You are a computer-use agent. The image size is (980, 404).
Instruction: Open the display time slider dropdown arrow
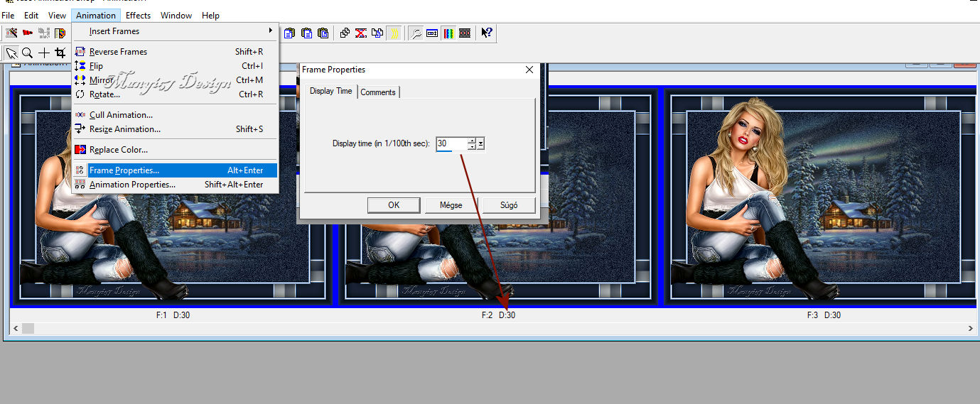[x=481, y=143]
